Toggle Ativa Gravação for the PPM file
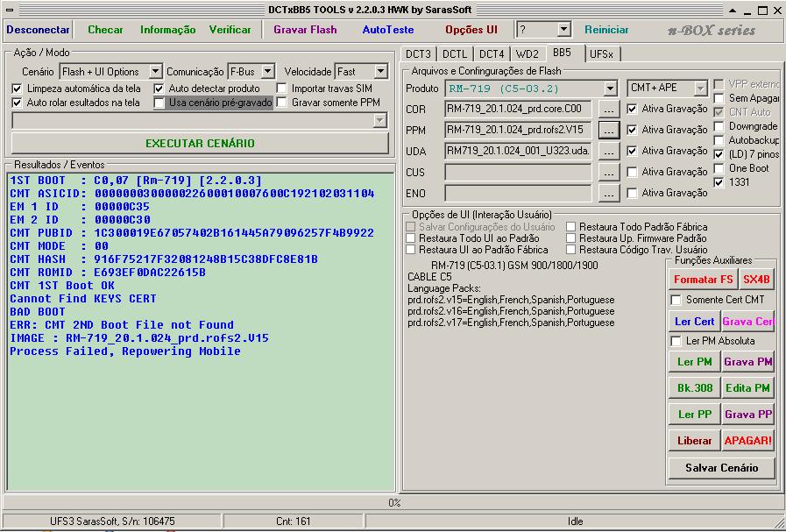This screenshot has width=786, height=532. click(632, 130)
